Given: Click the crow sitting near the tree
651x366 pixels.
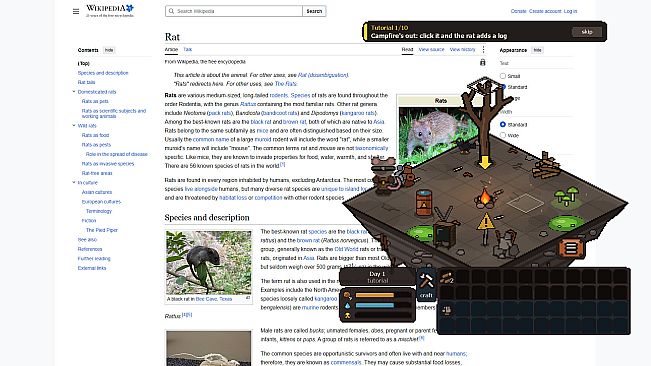Looking at the screenshot, I should [465, 145].
